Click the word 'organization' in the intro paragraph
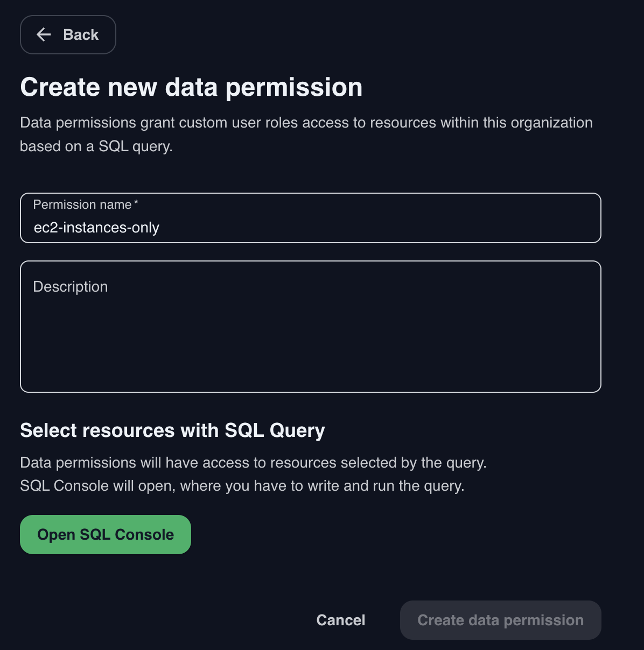Screen dimensions: 644x650 [551, 123]
